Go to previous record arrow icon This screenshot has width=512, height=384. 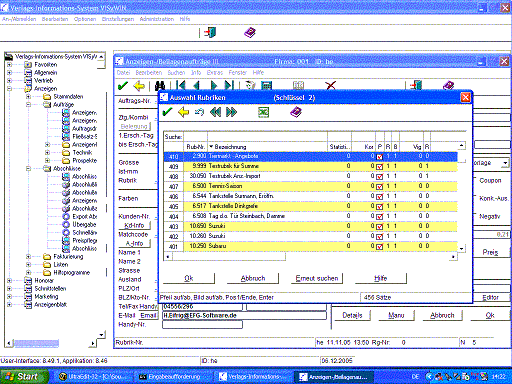[197, 86]
